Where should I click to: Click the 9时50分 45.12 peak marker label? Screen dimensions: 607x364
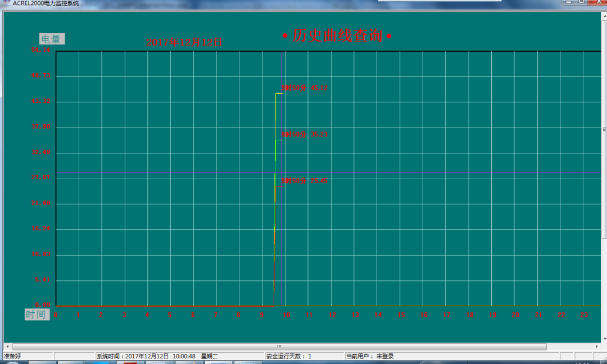tap(303, 88)
